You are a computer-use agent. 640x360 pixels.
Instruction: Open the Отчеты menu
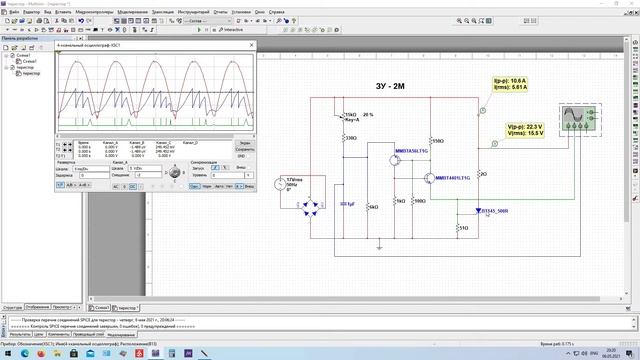coord(220,12)
